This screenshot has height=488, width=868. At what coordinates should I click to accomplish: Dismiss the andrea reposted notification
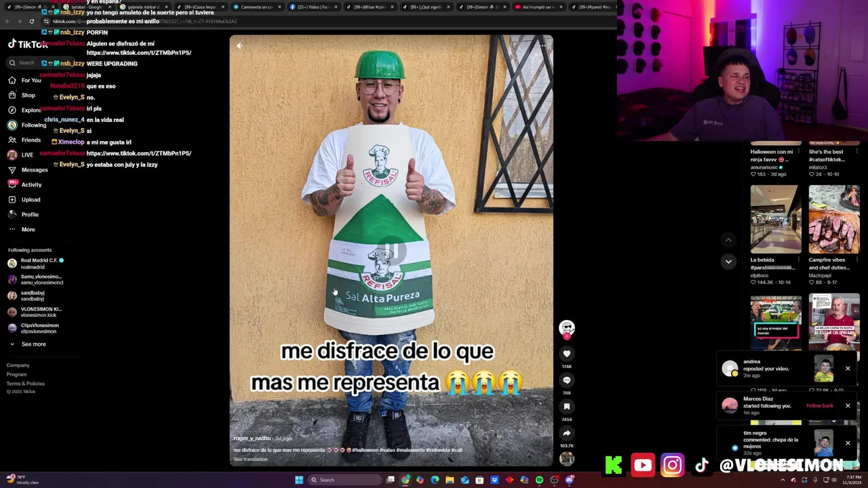point(848,369)
